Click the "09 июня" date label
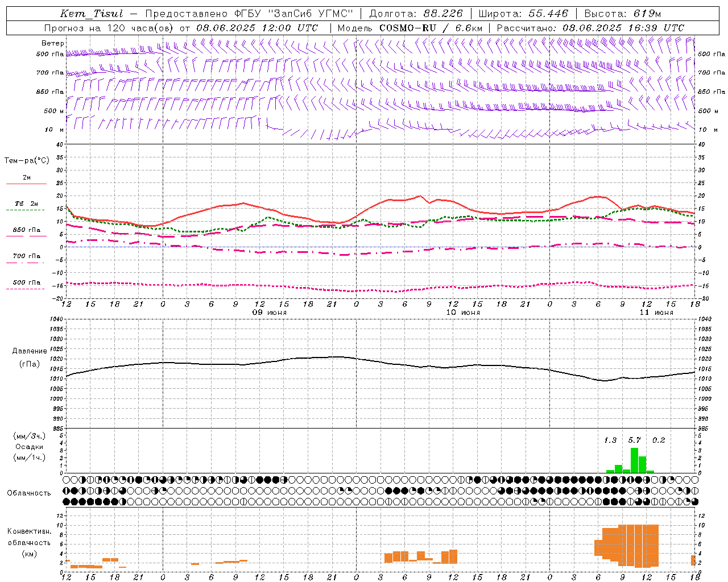The height and width of the screenshot is (582, 728). [x=270, y=313]
